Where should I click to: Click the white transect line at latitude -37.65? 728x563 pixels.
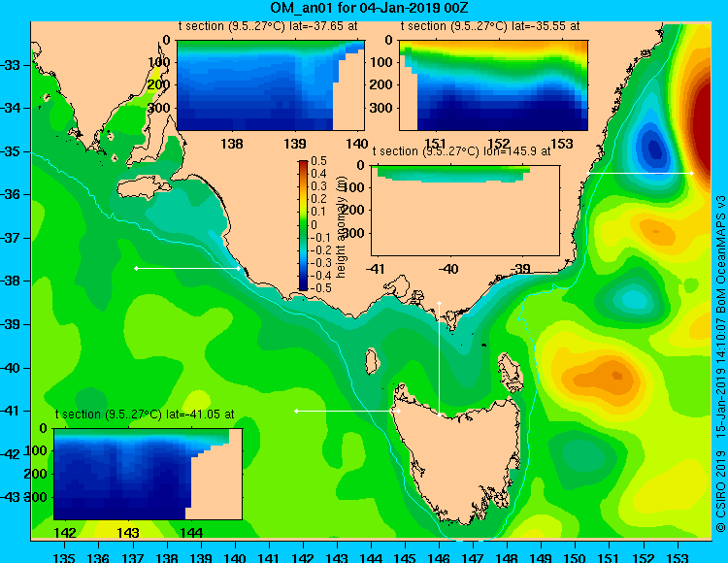(x=187, y=268)
